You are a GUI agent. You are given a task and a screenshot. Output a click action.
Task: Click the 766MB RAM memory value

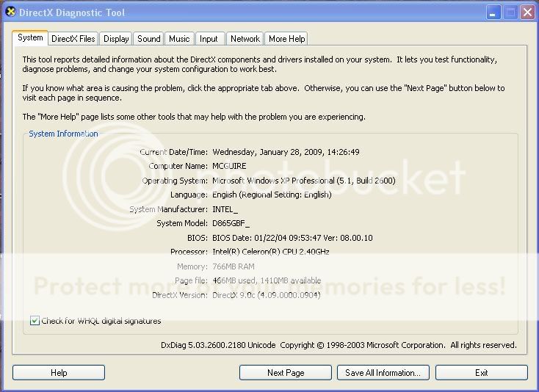pyautogui.click(x=234, y=266)
